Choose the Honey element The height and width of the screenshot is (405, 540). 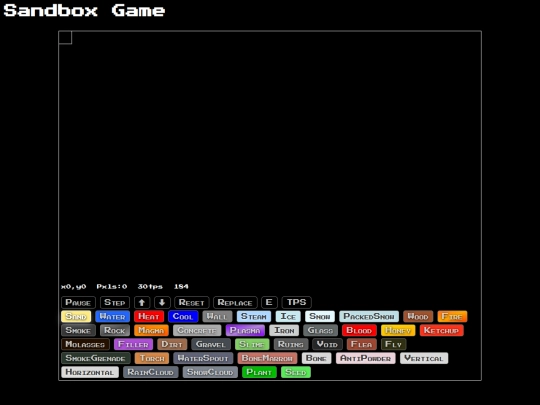coord(398,330)
